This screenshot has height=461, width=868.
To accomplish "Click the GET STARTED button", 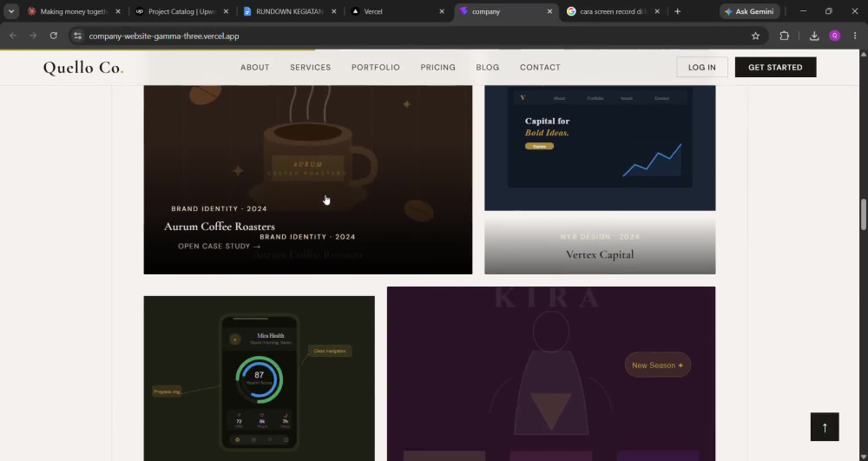I will point(775,67).
